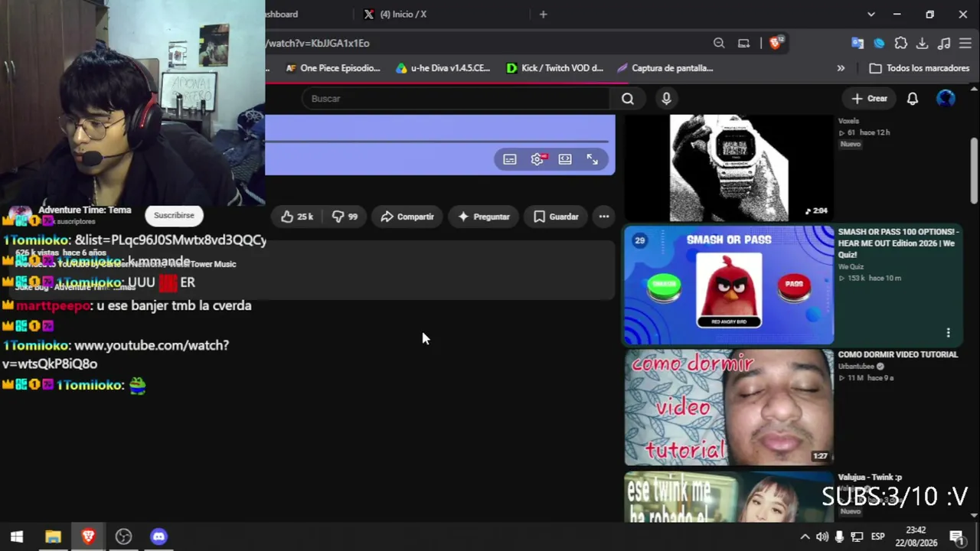Image resolution: width=980 pixels, height=551 pixels.
Task: Open the browser downloads icon
Action: tap(923, 43)
